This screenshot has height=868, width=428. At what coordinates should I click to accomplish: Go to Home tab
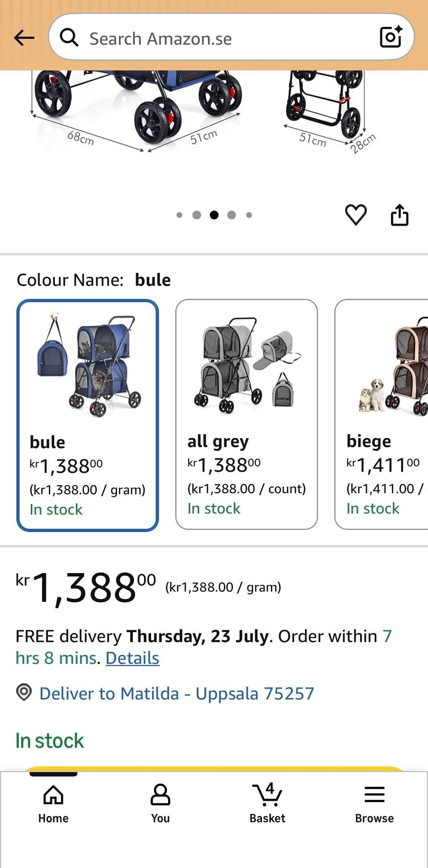(x=53, y=803)
